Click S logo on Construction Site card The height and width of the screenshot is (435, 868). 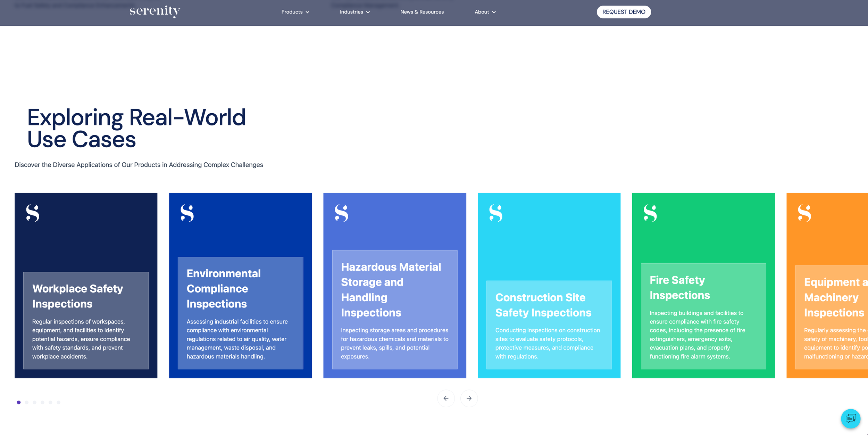pos(496,213)
